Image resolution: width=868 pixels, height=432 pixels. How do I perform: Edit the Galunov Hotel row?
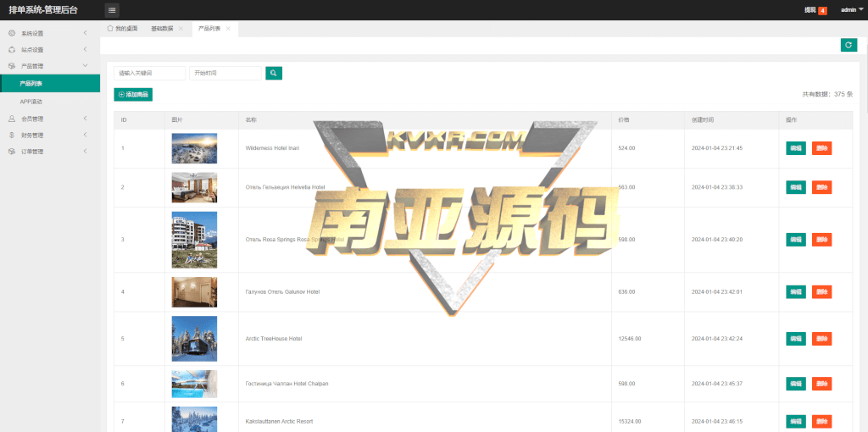pos(796,292)
